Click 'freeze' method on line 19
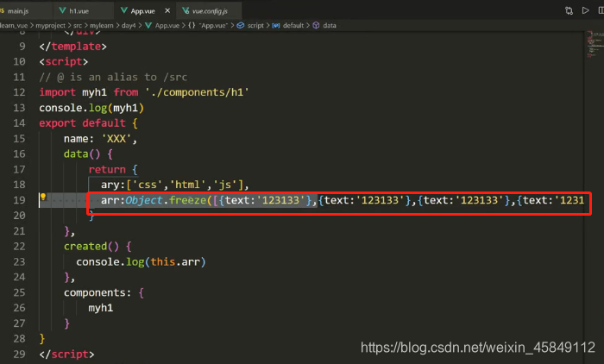This screenshot has width=604, height=364. [x=187, y=200]
